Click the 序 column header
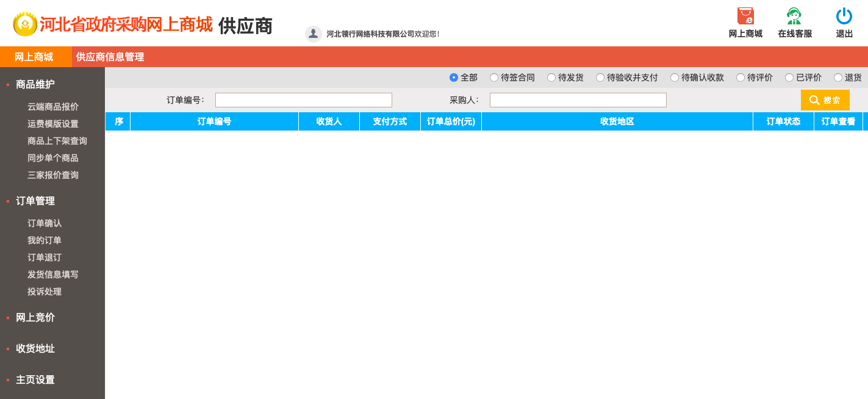Viewport: 868px width, 399px height. pyautogui.click(x=118, y=121)
